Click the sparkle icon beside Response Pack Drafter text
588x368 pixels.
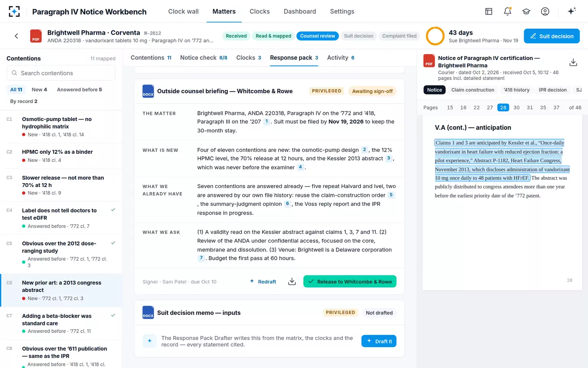[149, 341]
